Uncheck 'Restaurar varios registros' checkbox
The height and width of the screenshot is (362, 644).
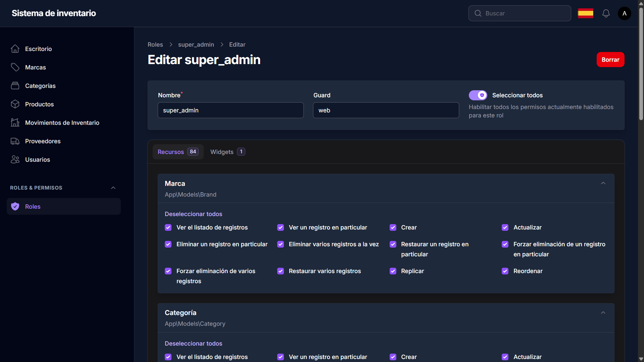(x=281, y=271)
